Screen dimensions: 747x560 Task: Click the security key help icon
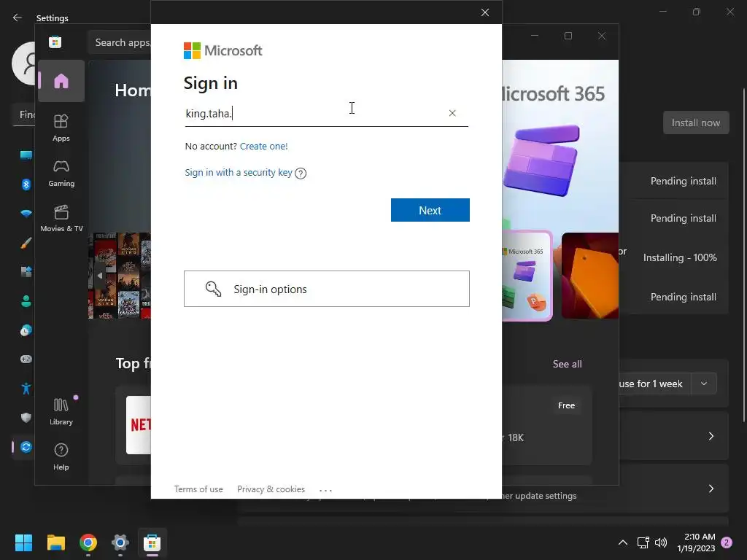[301, 173]
